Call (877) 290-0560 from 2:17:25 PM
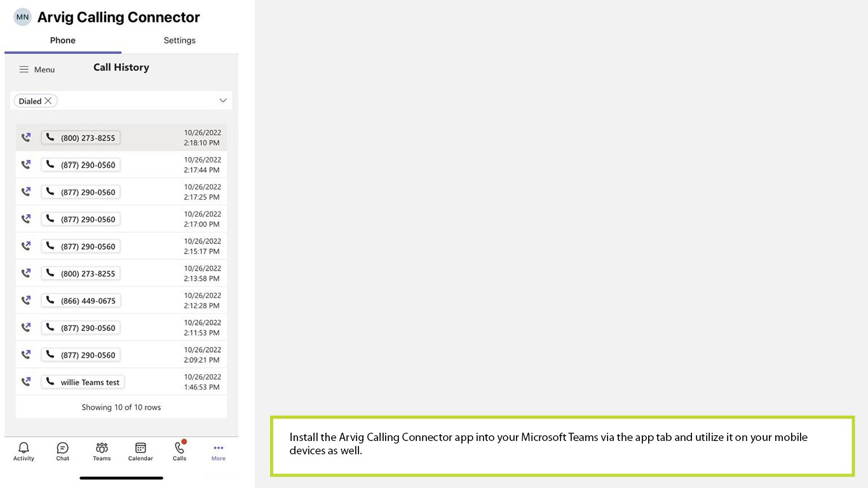Screen dimensions: 868x488 tap(81, 192)
